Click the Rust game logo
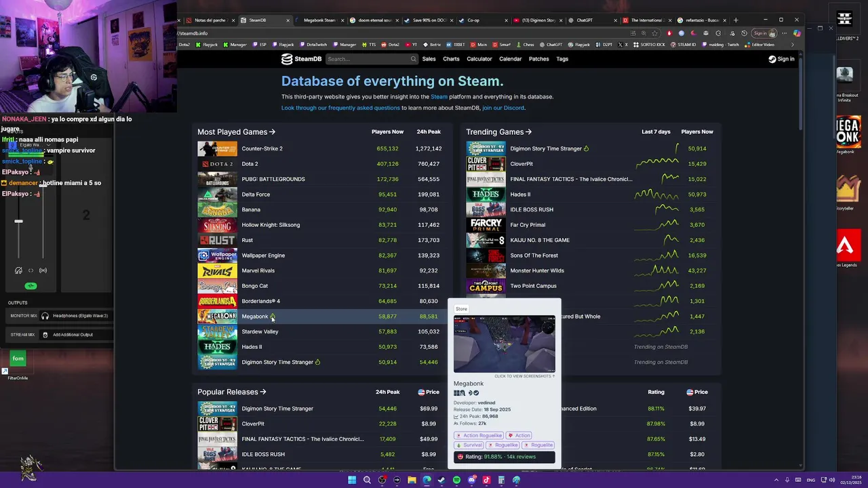The height and width of the screenshot is (488, 868). 217,240
